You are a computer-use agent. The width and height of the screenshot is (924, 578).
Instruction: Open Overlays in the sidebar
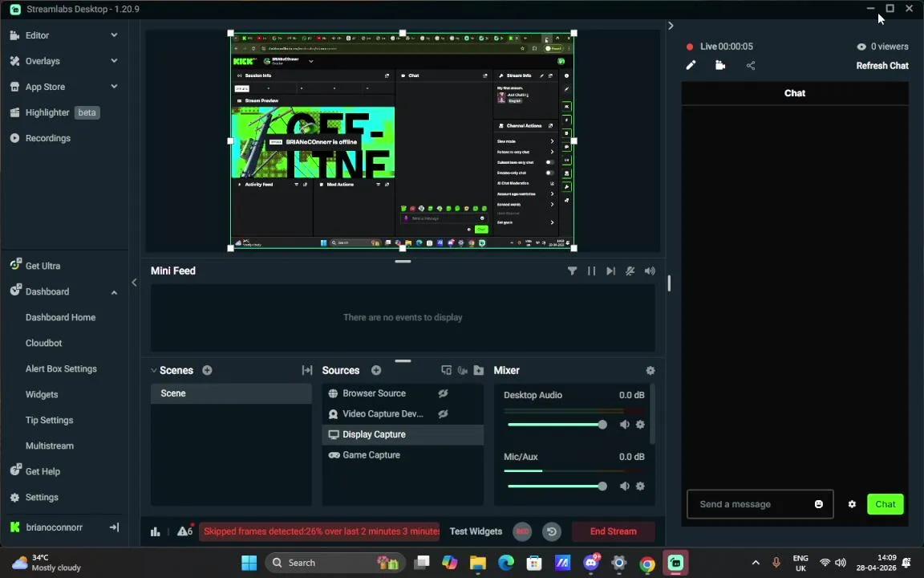43,61
